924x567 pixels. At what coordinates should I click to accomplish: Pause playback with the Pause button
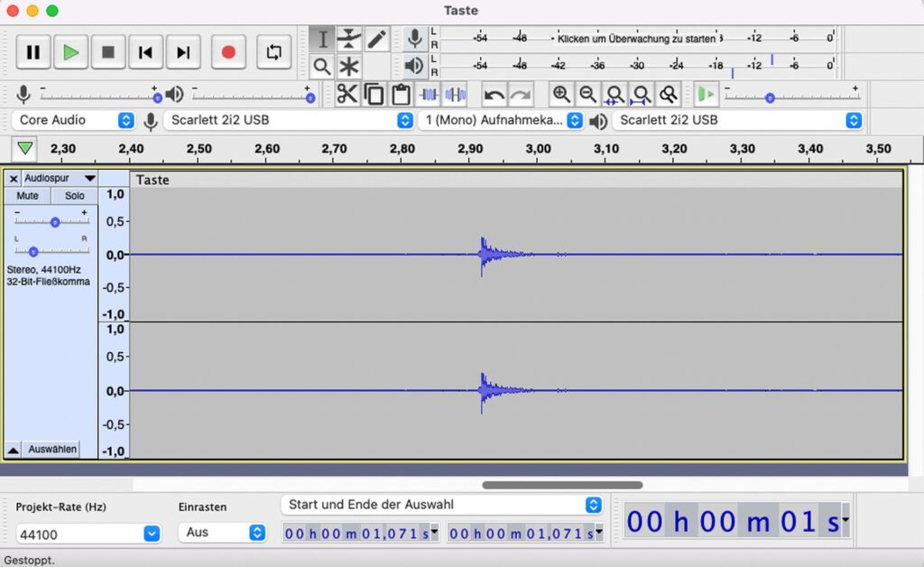click(x=33, y=52)
